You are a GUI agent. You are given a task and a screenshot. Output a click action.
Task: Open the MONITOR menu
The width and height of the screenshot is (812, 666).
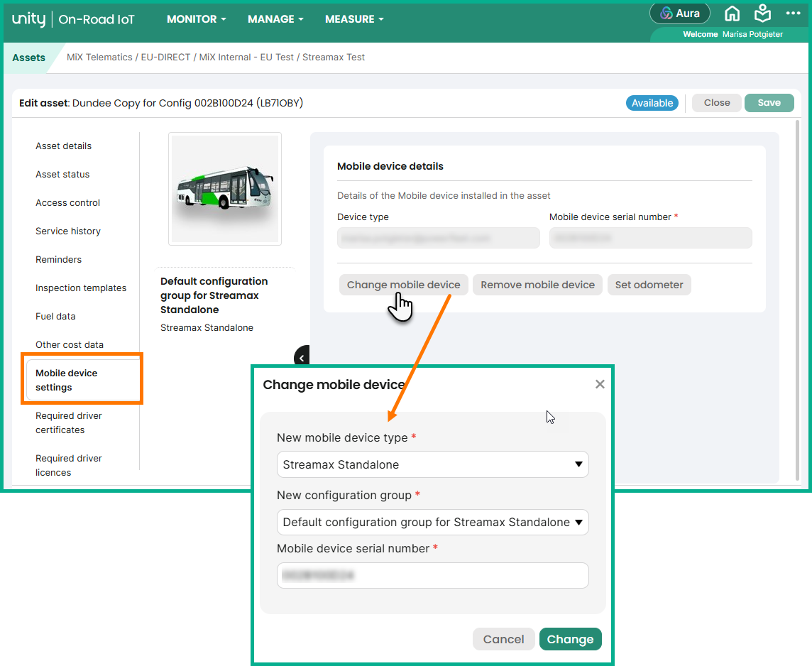197,19
